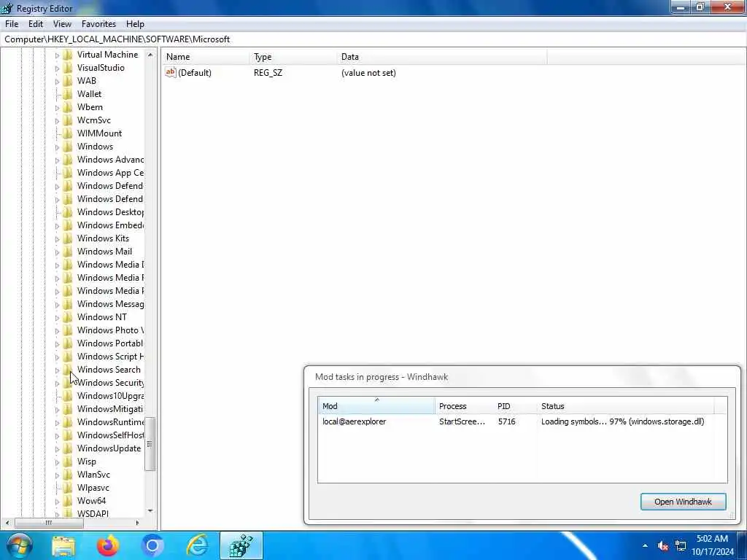Screen dimensions: 747x560
Task: Sort Windhawk tasks by Status column
Action: click(625, 405)
